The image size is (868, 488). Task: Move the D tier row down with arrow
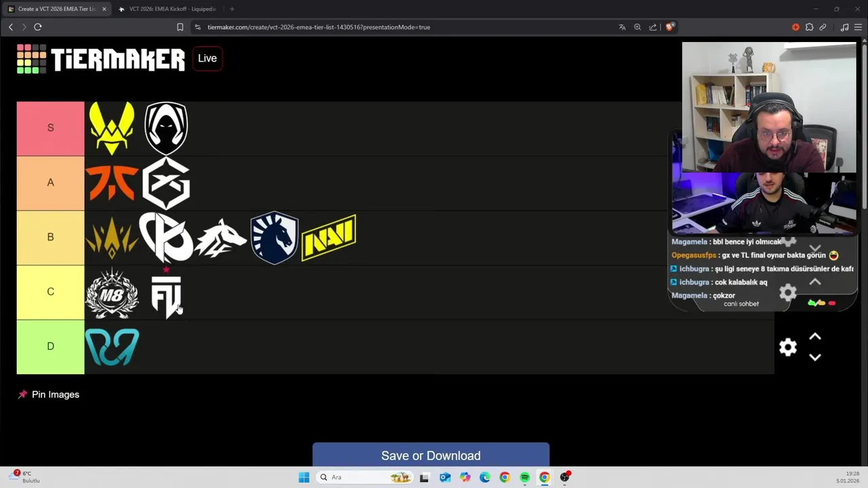815,357
